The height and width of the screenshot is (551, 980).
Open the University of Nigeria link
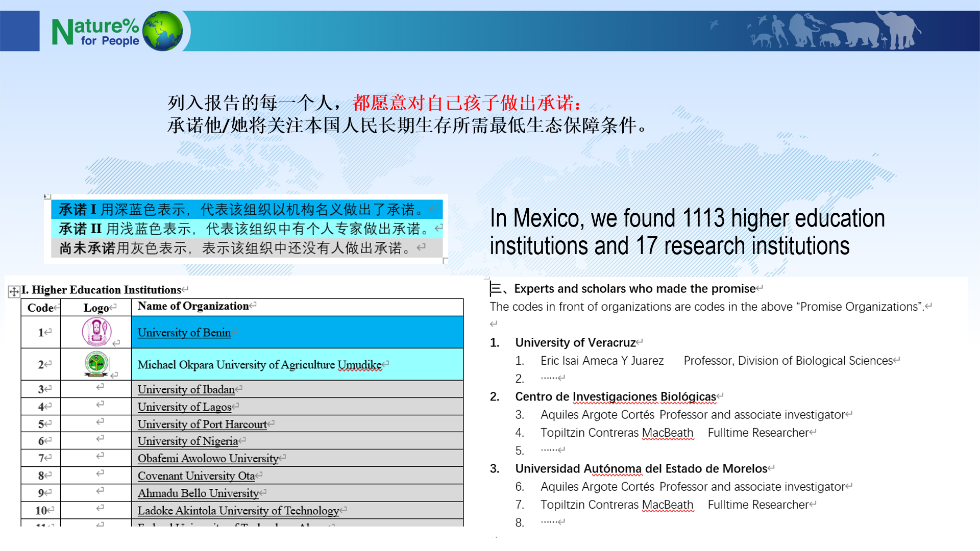point(188,441)
